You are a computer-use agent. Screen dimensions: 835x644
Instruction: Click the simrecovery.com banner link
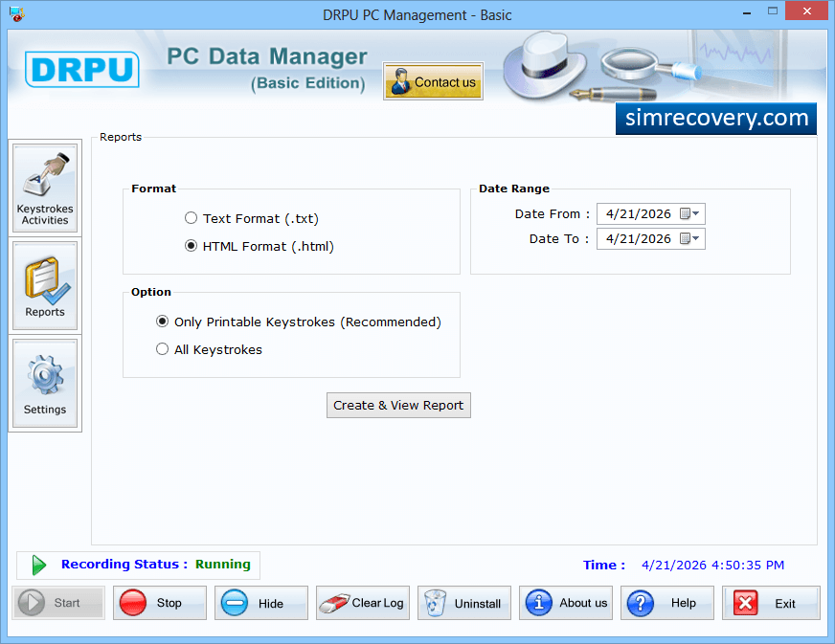pos(716,118)
